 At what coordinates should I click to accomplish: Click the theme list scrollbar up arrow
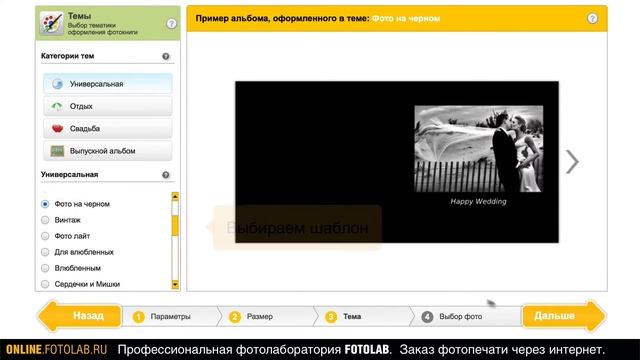[x=175, y=197]
